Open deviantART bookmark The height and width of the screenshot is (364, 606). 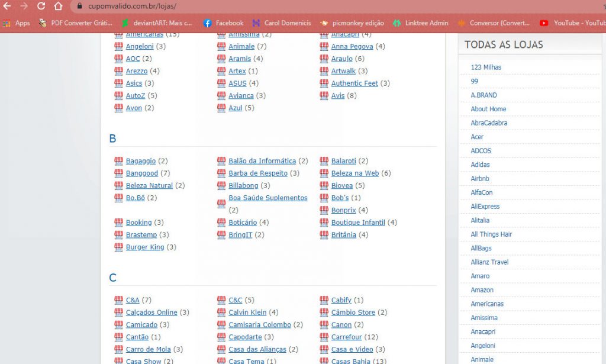[156, 23]
